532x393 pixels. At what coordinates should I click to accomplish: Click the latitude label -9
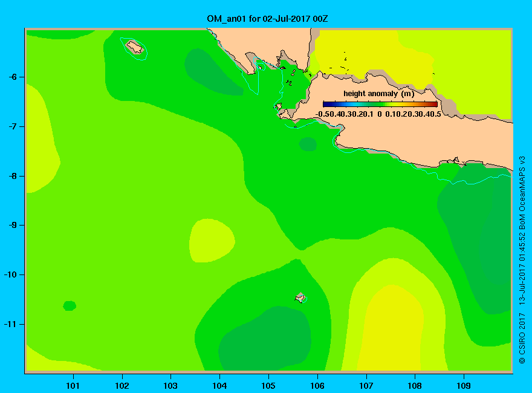[13, 225]
